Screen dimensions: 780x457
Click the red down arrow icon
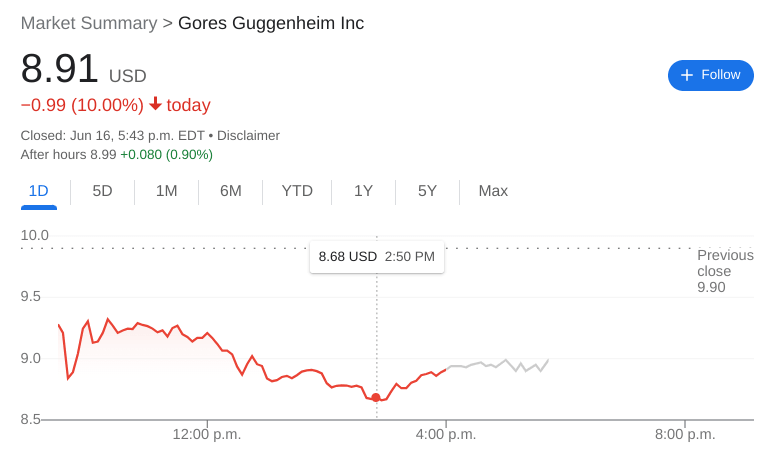[155, 104]
